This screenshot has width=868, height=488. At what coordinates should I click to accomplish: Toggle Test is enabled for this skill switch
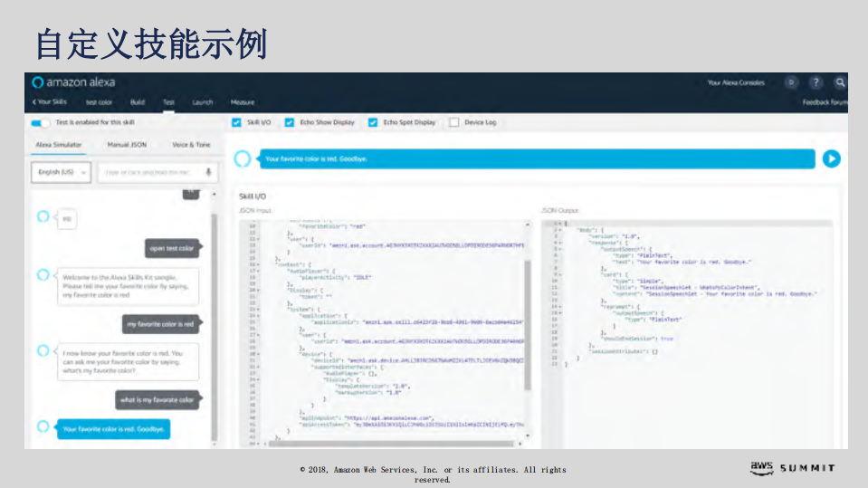40,122
